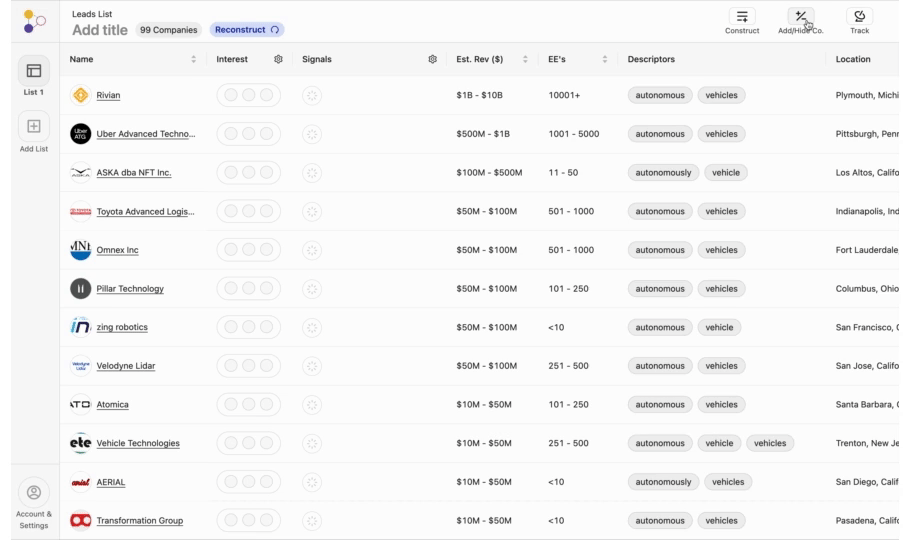The height and width of the screenshot is (540, 910).
Task: Click Pittsburgh location cell
Action: tap(867, 134)
